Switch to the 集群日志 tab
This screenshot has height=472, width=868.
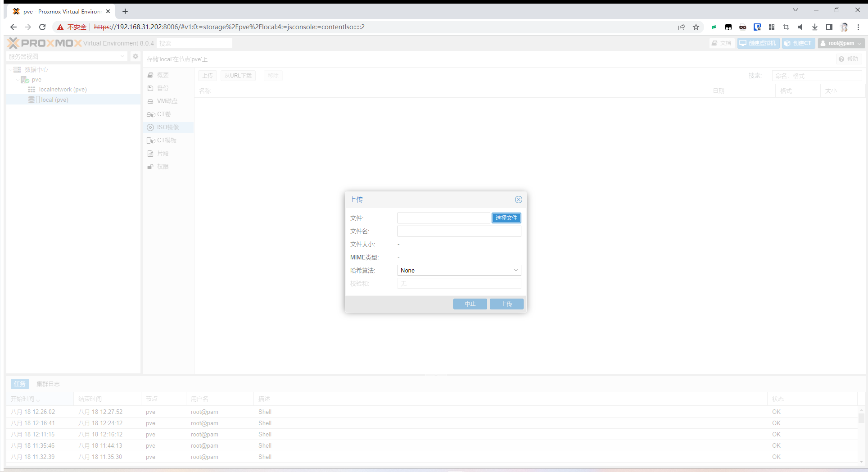tap(48, 384)
